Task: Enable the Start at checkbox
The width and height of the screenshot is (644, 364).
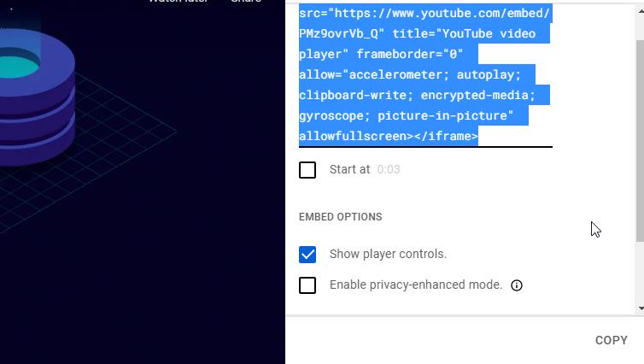Action: 307,170
